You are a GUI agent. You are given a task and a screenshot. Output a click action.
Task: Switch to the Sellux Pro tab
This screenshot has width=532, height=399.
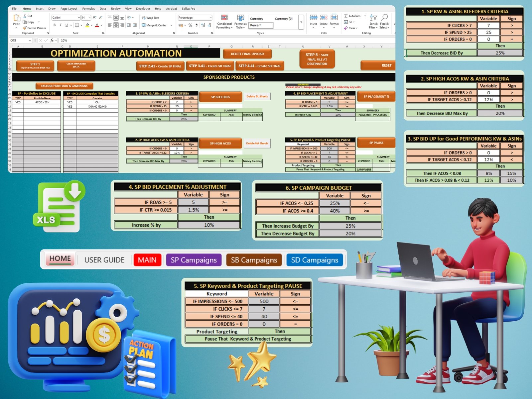189,9
